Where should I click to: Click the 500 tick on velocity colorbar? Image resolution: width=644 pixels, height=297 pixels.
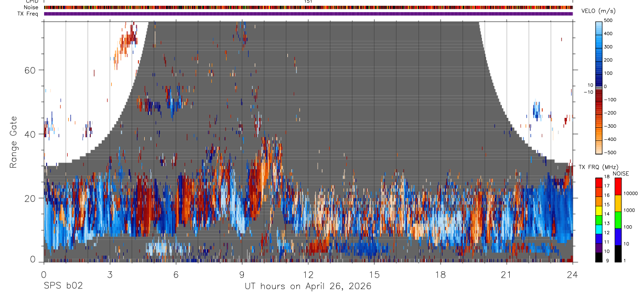pyautogui.click(x=609, y=20)
